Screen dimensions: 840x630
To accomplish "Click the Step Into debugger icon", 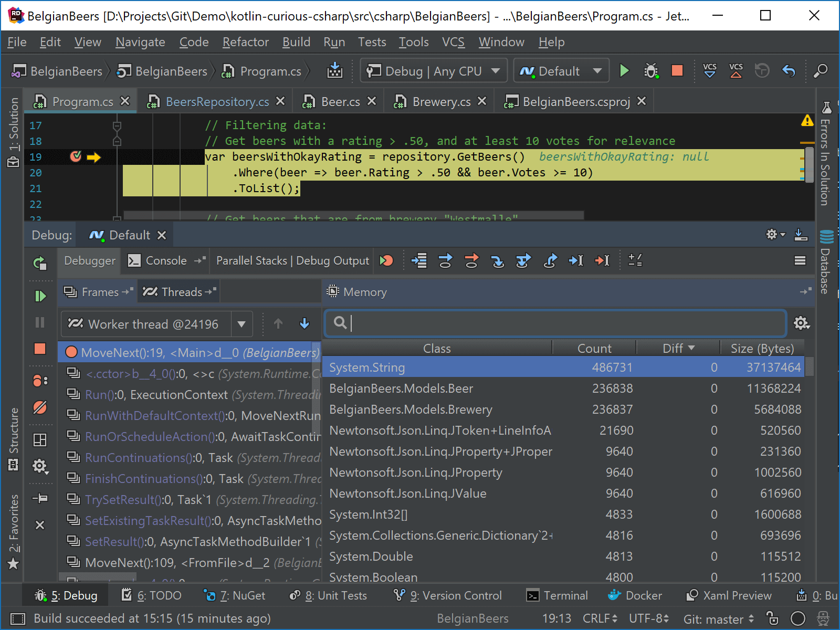I will pyautogui.click(x=498, y=261).
